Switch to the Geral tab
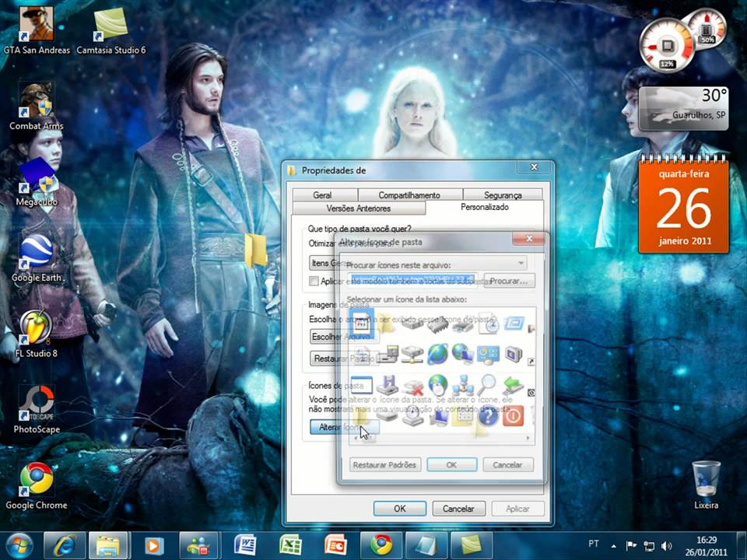 point(322,194)
